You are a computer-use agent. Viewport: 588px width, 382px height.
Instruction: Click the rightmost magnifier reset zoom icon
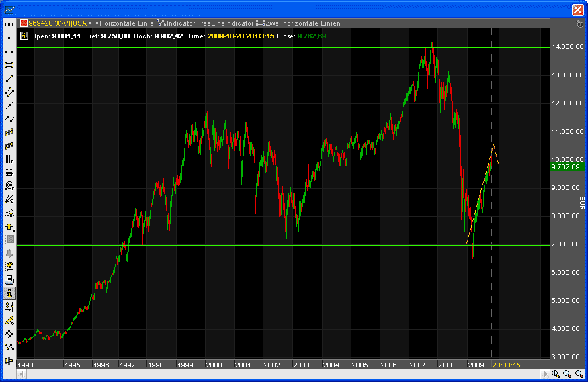pos(579,374)
